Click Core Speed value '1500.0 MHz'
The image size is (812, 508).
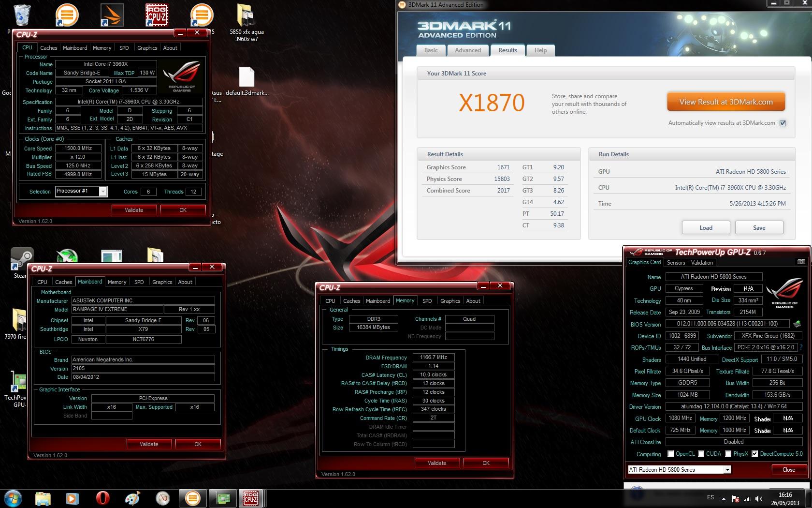click(x=78, y=149)
